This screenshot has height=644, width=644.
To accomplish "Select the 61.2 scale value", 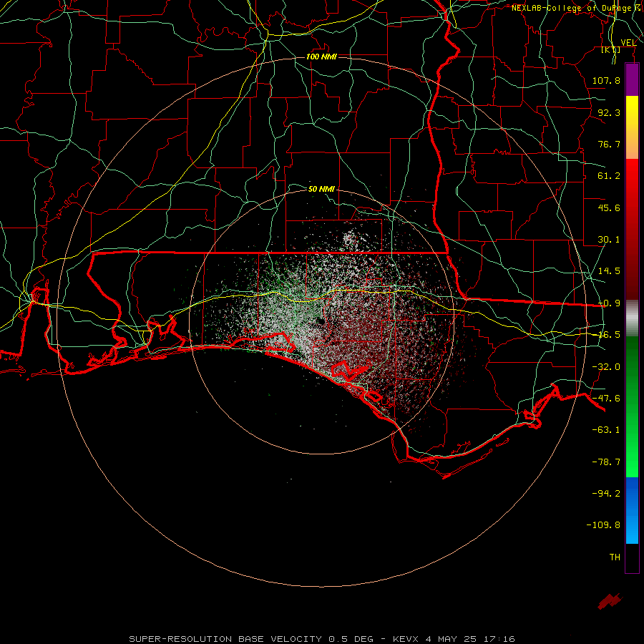I will tap(609, 176).
